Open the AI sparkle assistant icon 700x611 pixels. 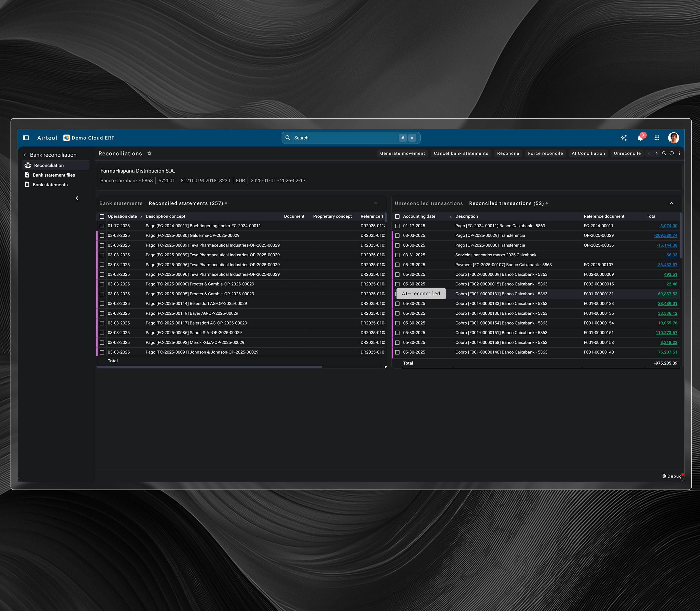click(624, 138)
